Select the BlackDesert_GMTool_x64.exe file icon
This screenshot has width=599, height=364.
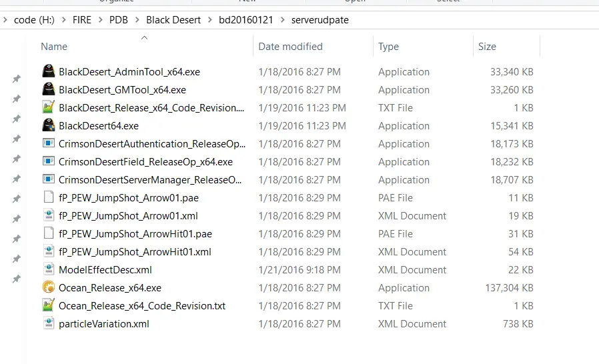[x=49, y=89]
